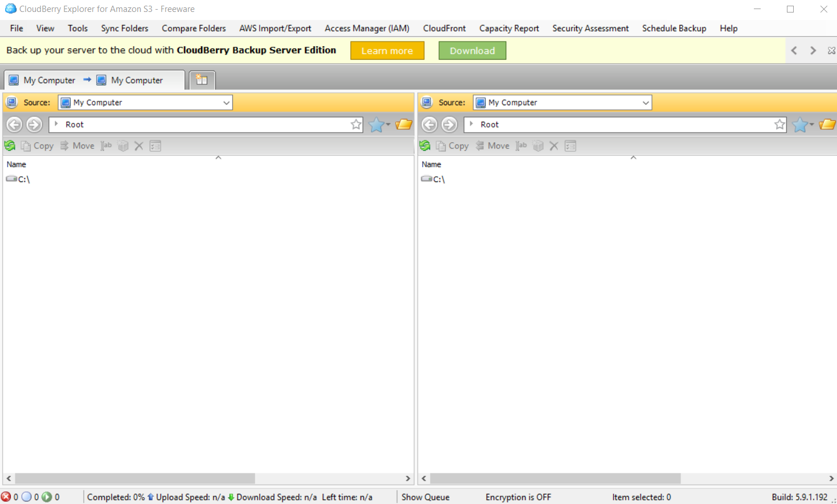Screen dimensions: 837x504
Task: Click the refresh icon in the left pane toolbar
Action: pyautogui.click(x=10, y=146)
